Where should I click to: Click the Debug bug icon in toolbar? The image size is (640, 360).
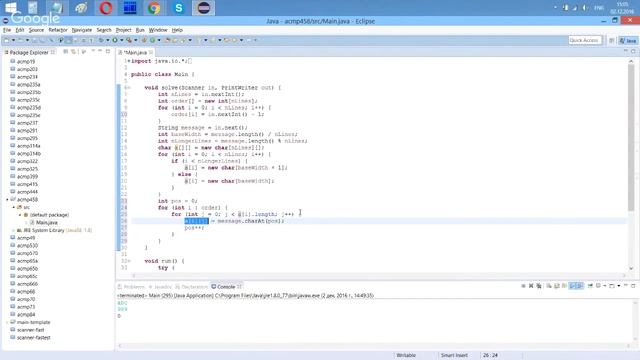click(101, 40)
